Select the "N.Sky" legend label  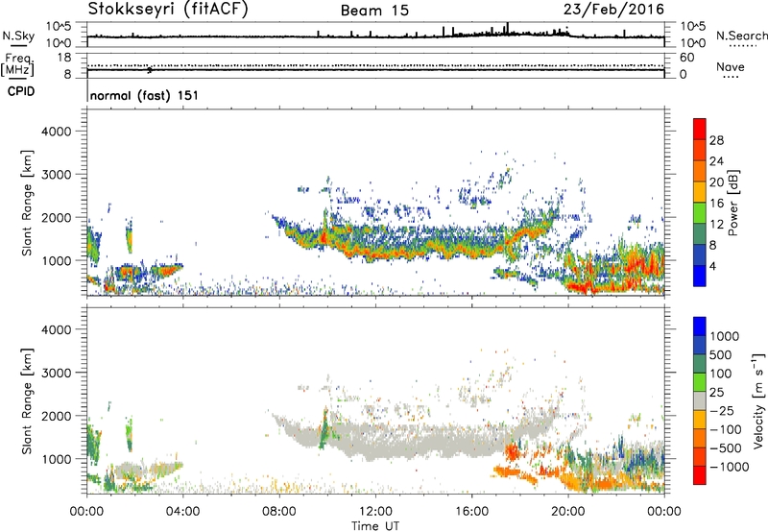click(18, 36)
